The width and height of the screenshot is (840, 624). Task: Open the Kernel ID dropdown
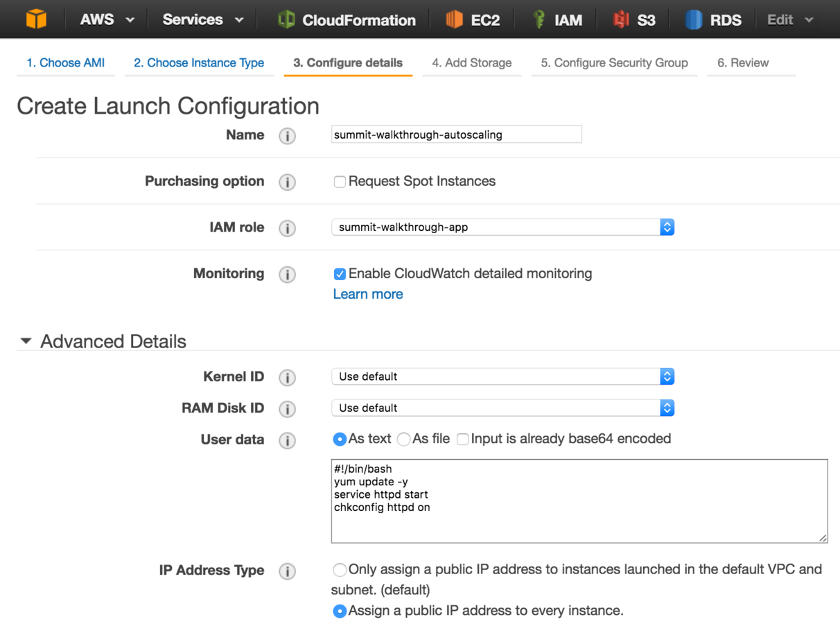503,376
